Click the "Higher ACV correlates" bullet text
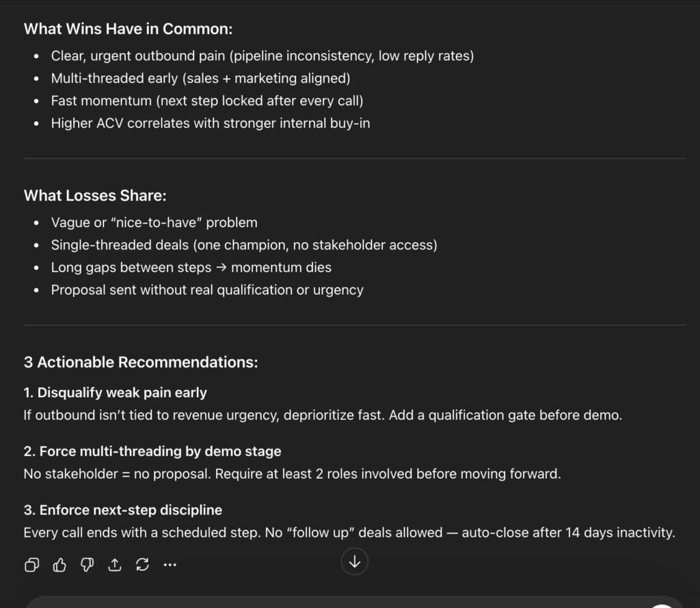This screenshot has height=608, width=700. [x=211, y=124]
